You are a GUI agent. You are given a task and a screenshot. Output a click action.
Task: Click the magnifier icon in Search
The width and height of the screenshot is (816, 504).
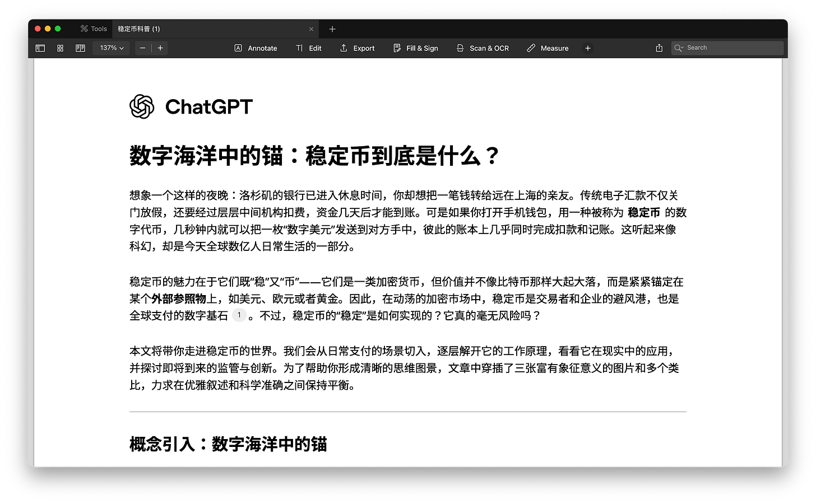679,48
